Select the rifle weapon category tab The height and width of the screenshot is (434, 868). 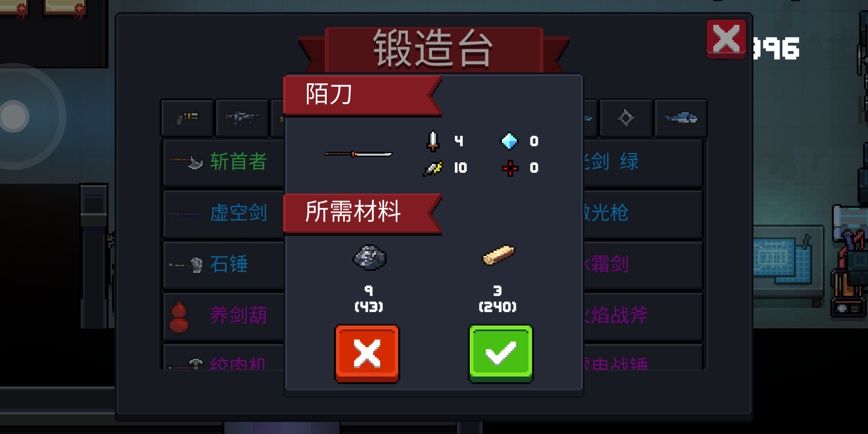pyautogui.click(x=242, y=118)
